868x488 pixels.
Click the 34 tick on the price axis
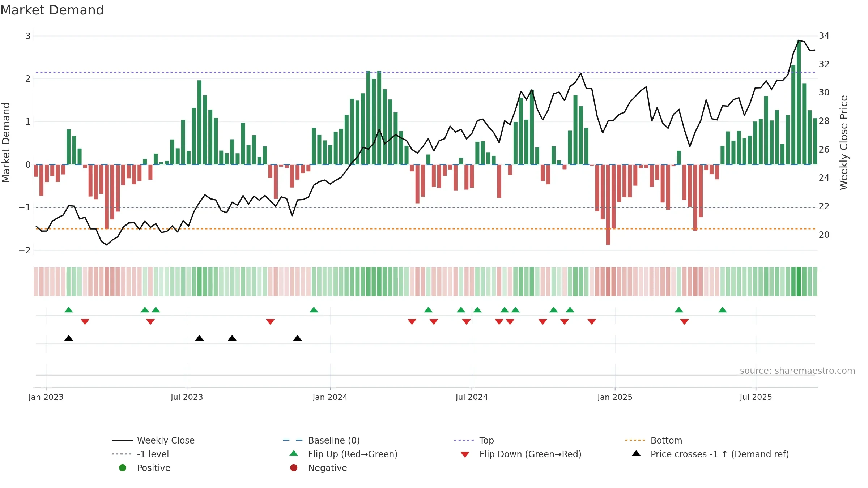[x=824, y=35]
